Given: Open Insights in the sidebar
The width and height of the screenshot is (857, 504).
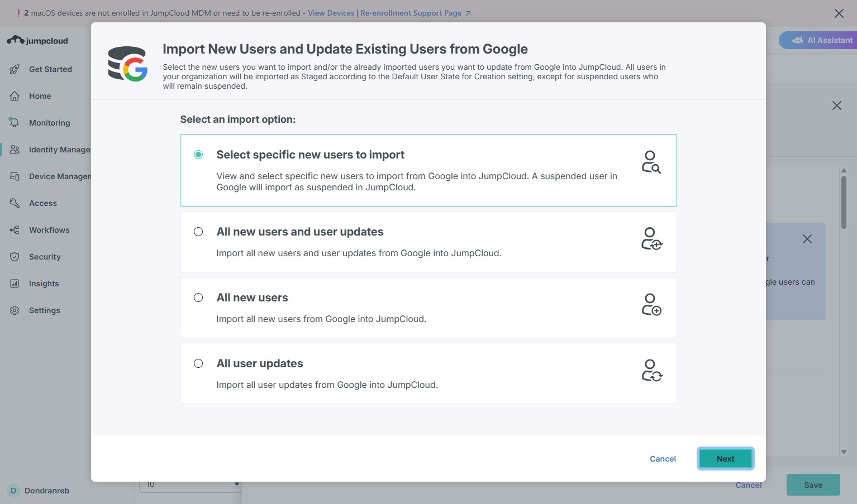Looking at the screenshot, I should point(44,284).
